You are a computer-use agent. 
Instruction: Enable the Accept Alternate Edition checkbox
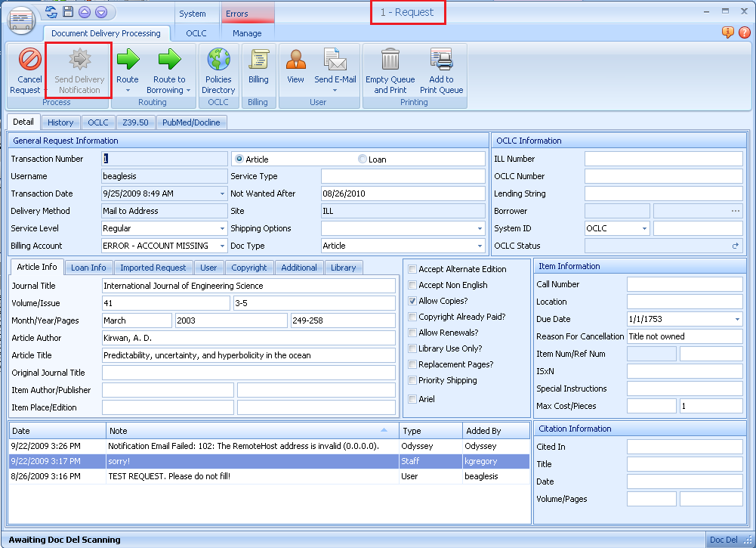tap(412, 269)
